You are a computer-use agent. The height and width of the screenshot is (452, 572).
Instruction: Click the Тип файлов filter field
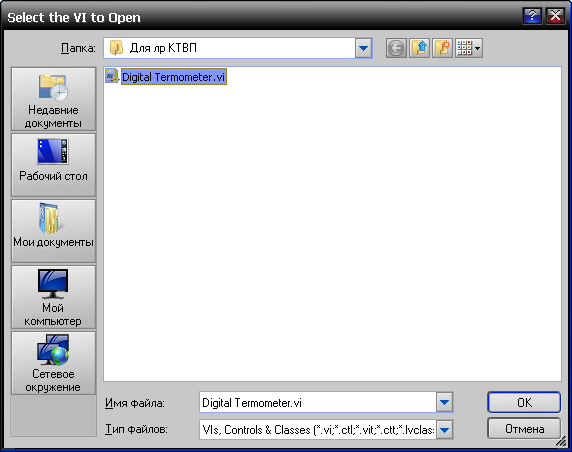click(x=317, y=429)
